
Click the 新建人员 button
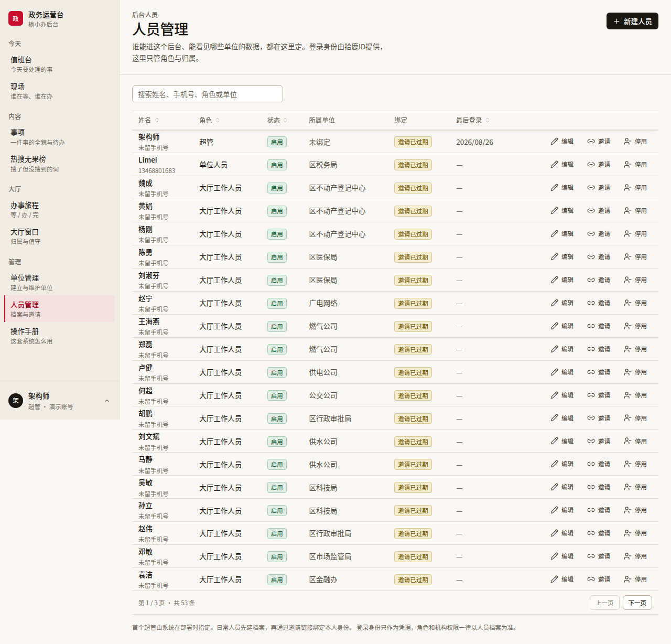coord(632,21)
